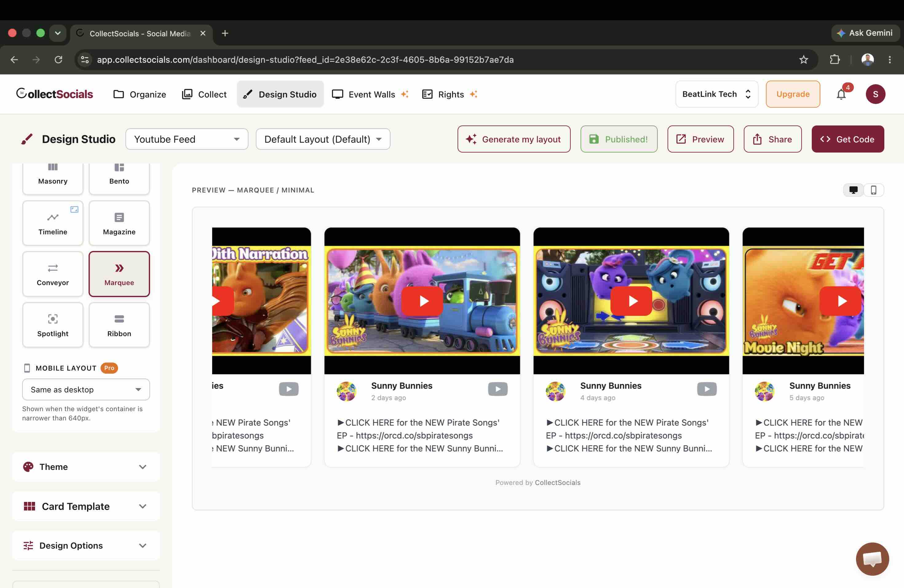Viewport: 904px width, 588px height.
Task: Open the Rights nav item
Action: [450, 94]
